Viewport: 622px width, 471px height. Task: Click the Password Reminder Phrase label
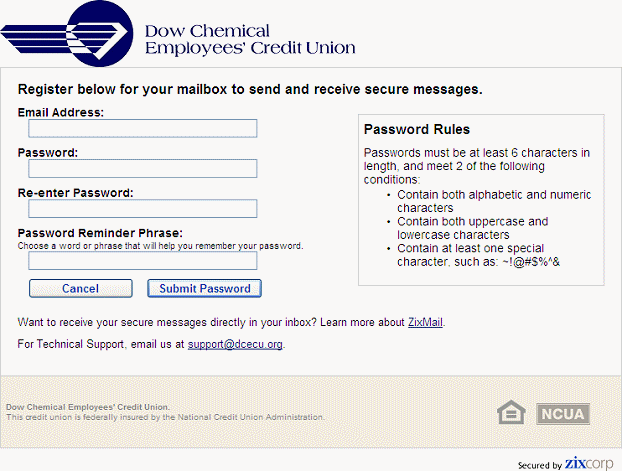pos(100,233)
